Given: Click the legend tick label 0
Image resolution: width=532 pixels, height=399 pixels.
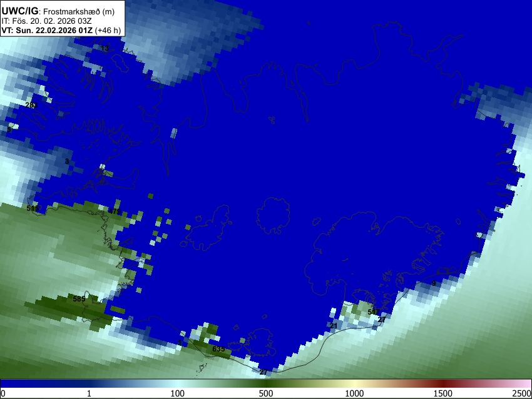Looking at the screenshot, I should pyautogui.click(x=3, y=393).
